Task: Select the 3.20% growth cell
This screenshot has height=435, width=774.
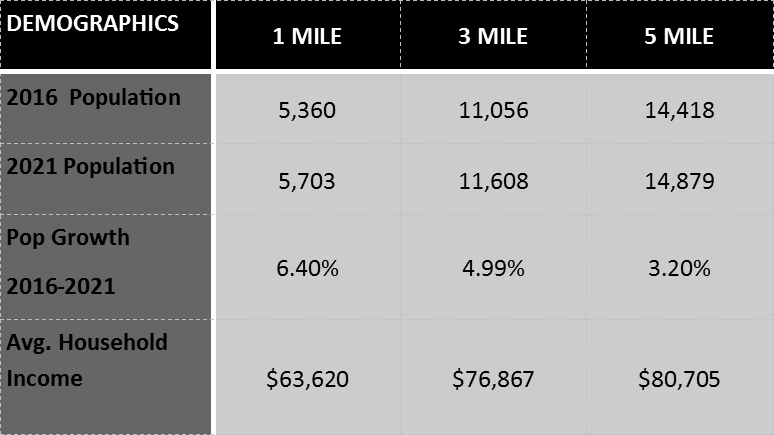Action: click(x=680, y=268)
